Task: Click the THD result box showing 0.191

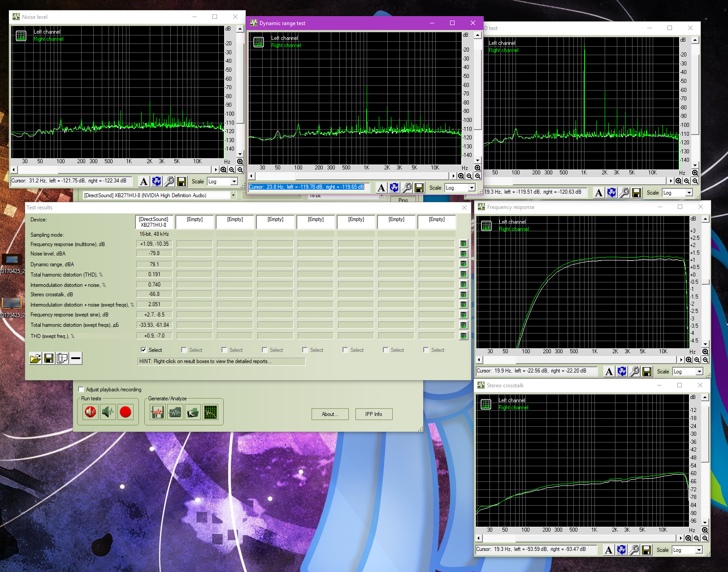Action: 154,274
